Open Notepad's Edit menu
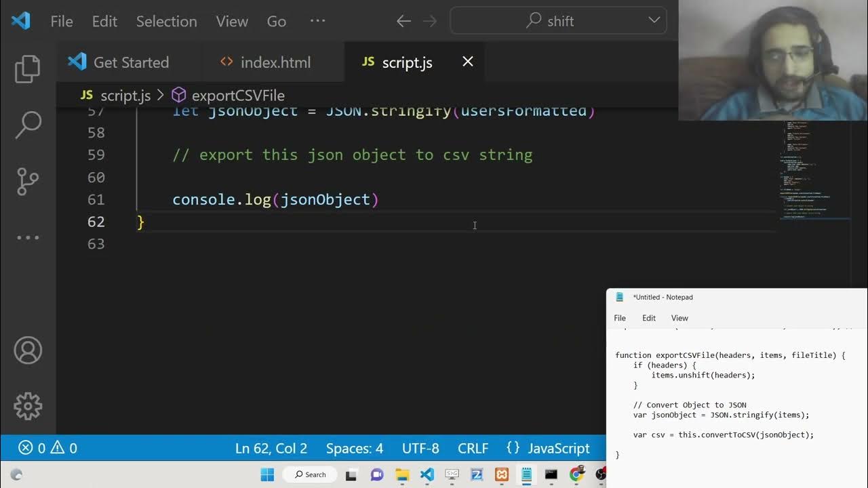 coord(648,318)
